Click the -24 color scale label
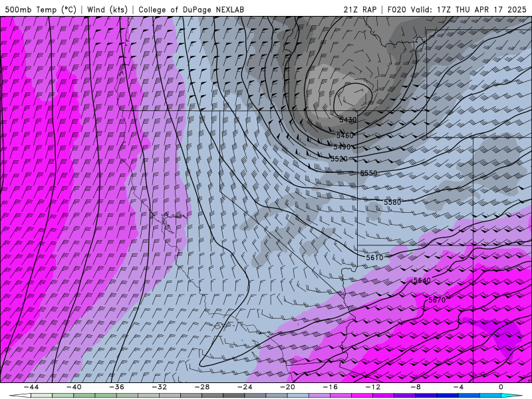This screenshot has height=399, width=532. click(x=245, y=387)
